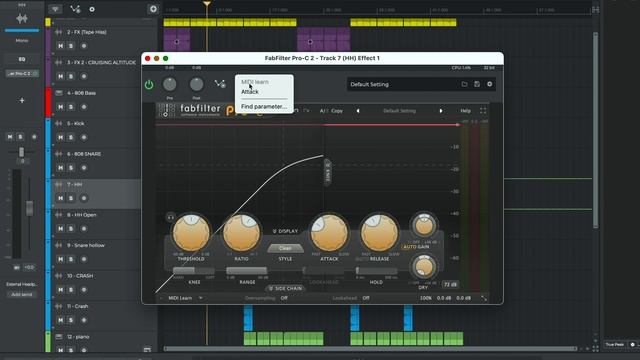The width and height of the screenshot is (640, 360).
Task: Open the Lookahead Off dropdown
Action: click(x=366, y=298)
